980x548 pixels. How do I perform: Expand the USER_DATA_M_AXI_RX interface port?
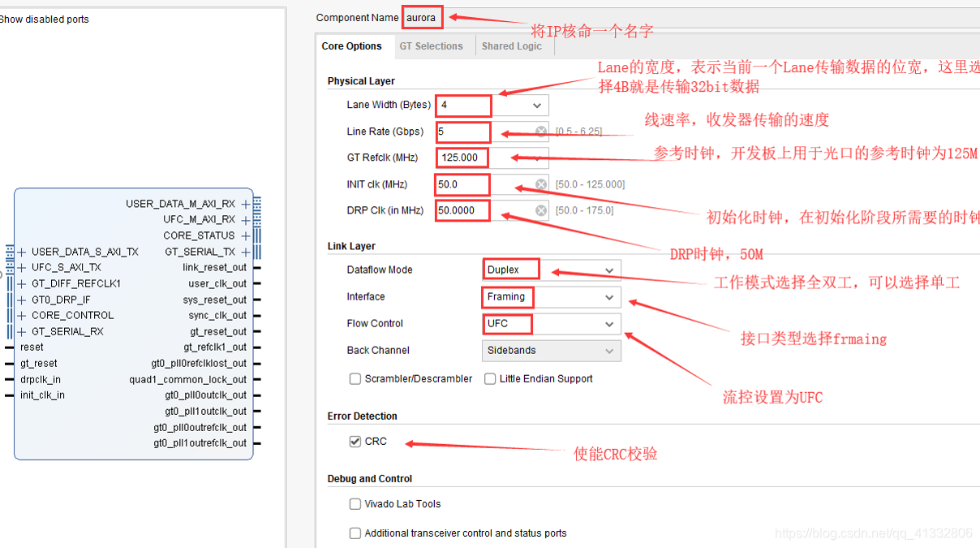246,204
